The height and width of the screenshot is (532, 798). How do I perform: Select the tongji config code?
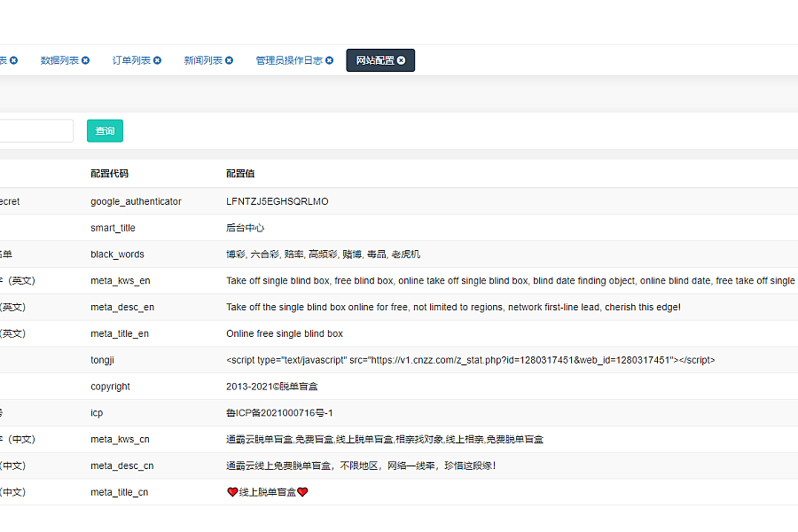pos(102,361)
